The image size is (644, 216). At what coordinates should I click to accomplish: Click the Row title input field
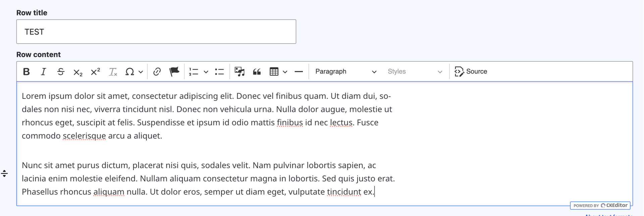point(156,32)
